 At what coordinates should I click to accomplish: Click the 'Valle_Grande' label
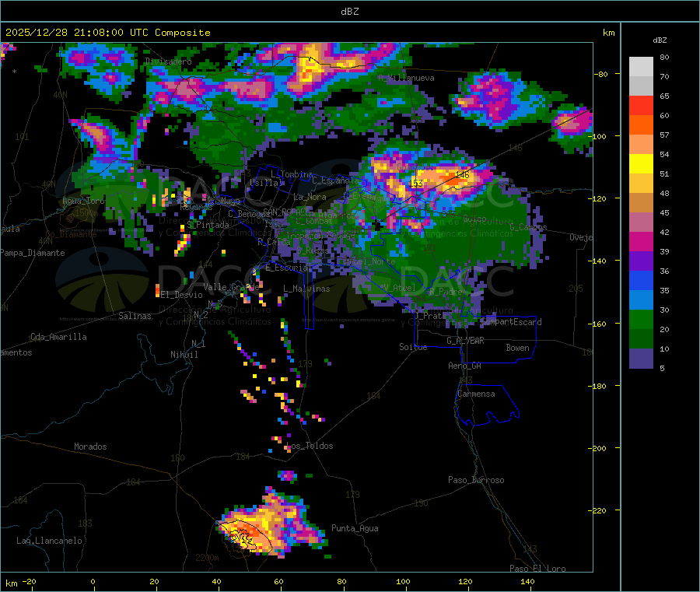[x=231, y=287]
